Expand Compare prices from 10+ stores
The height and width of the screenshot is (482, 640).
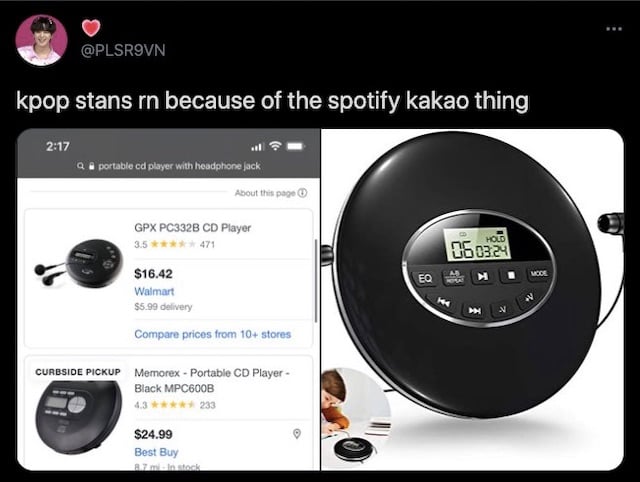[212, 334]
